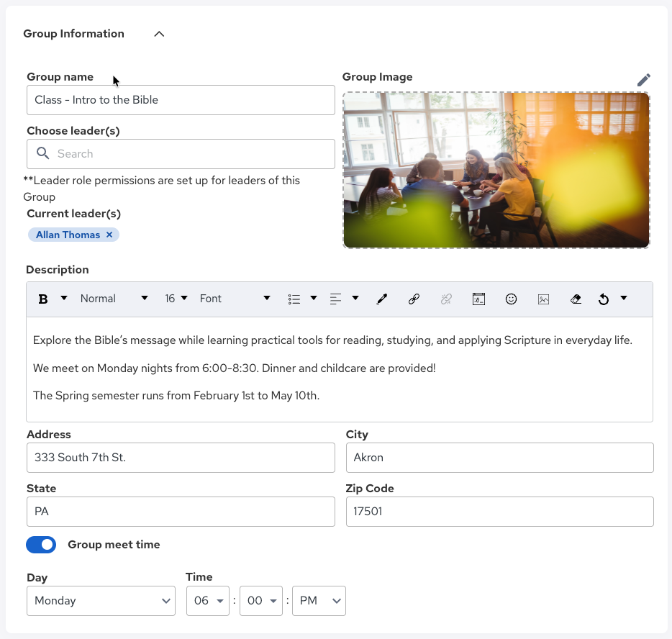Toggle bold formatting in description editor
The width and height of the screenshot is (672, 639).
click(x=43, y=299)
